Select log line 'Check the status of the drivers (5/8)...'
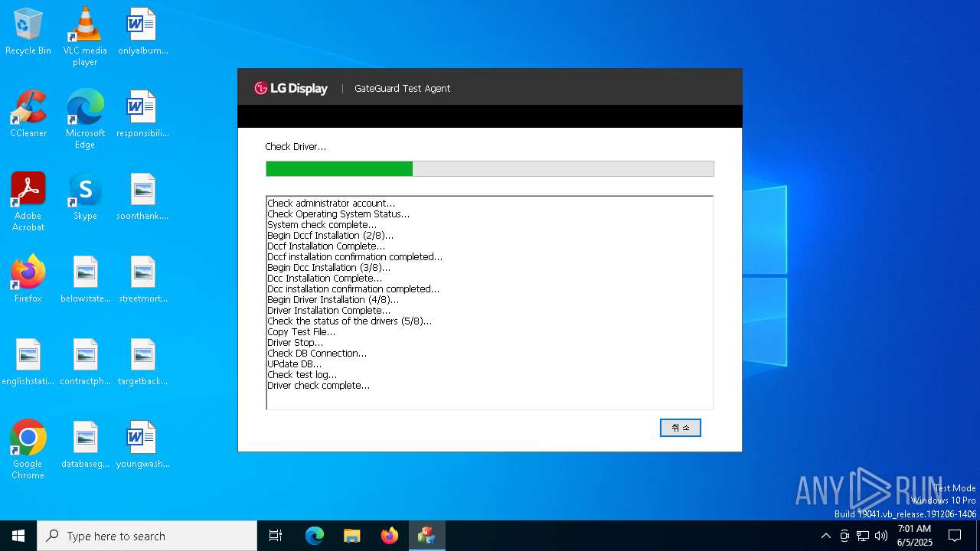This screenshot has height=551, width=980. pyautogui.click(x=349, y=321)
